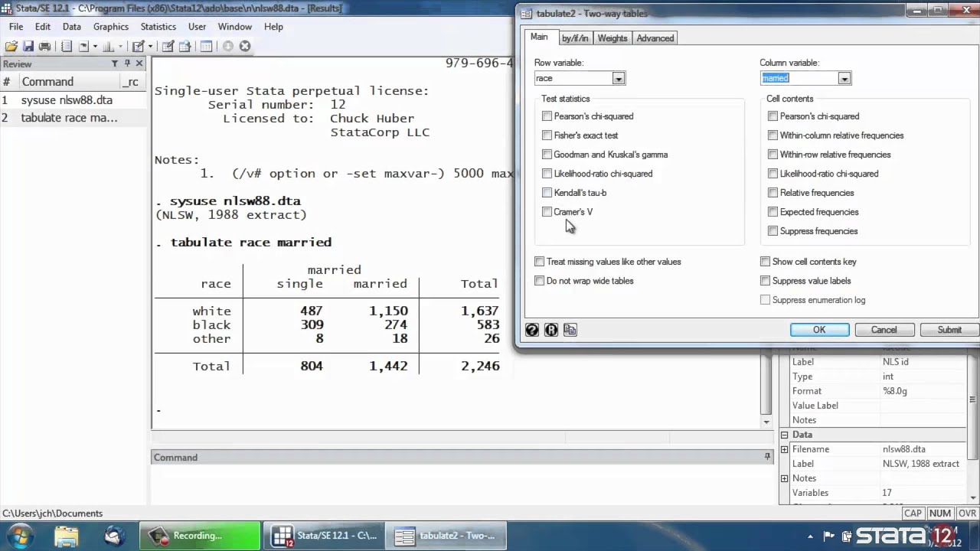Click the Break (red X) toolbar icon

[x=245, y=47]
